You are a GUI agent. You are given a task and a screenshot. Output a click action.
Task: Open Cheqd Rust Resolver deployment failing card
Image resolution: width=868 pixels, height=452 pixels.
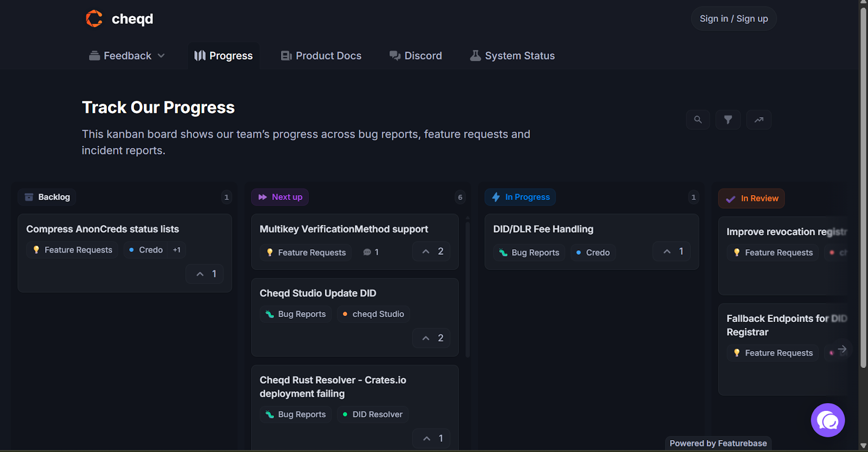[x=333, y=387]
